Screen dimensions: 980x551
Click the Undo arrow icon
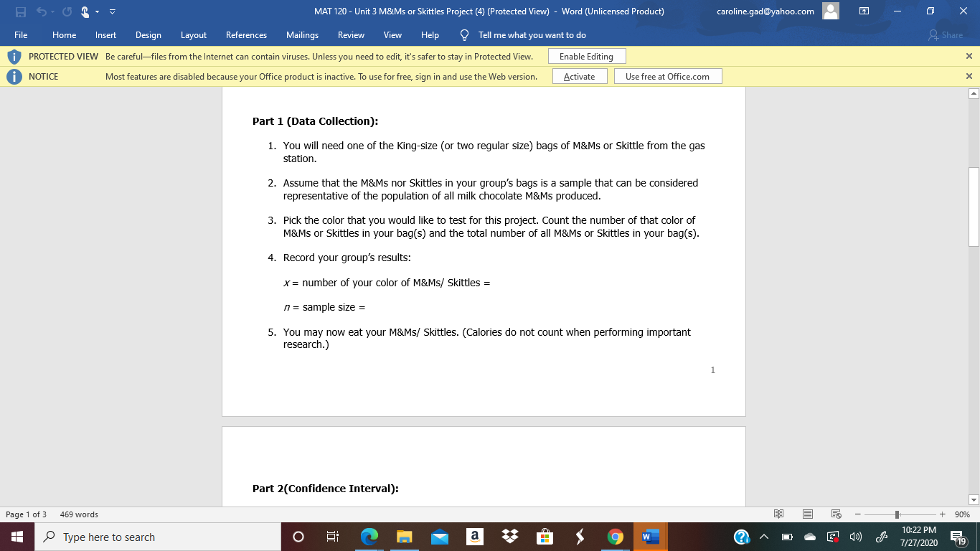43,11
